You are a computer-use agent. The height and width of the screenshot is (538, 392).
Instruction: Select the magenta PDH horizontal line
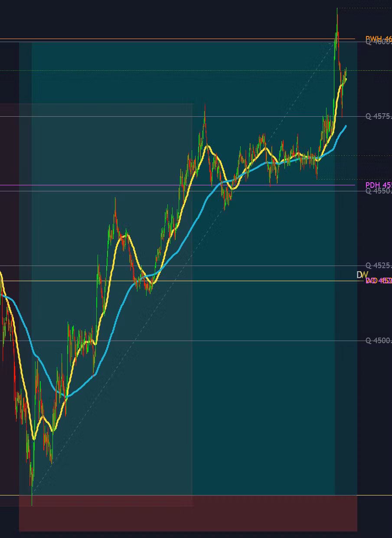click(x=130, y=185)
